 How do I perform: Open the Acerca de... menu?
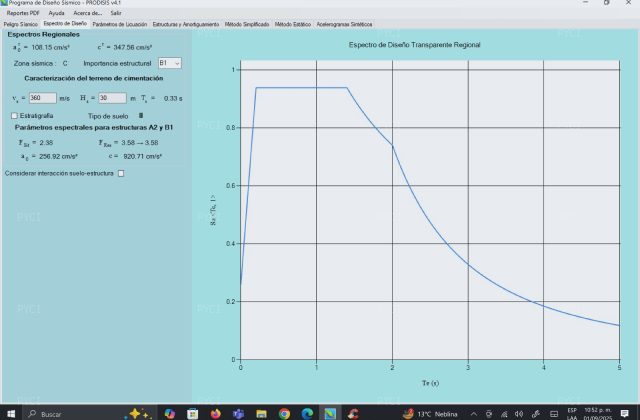coord(87,13)
